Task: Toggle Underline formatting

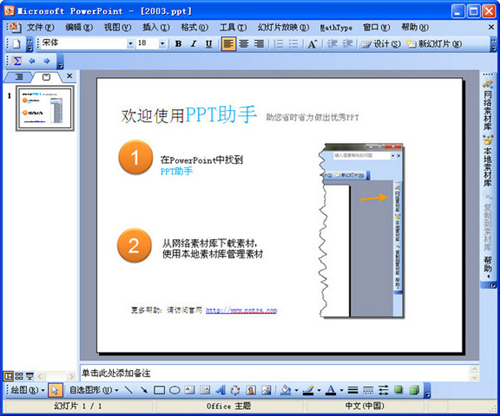Action: click(x=209, y=44)
